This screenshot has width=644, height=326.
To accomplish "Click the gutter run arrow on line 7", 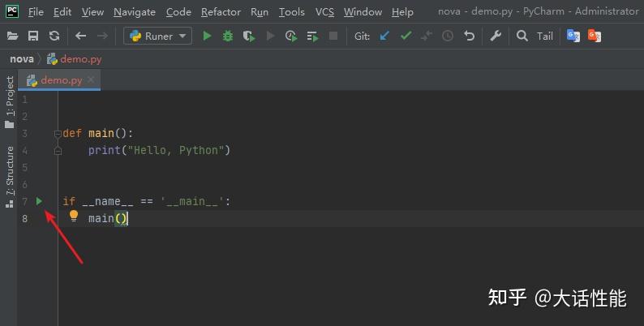I will point(39,201).
